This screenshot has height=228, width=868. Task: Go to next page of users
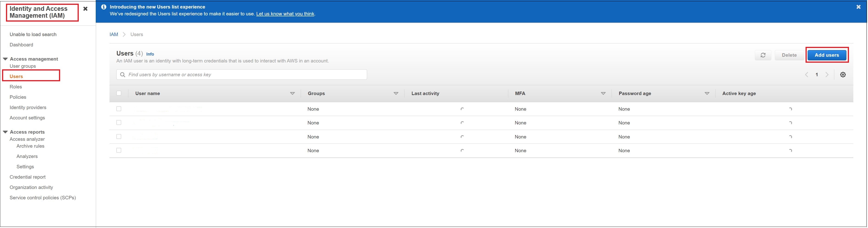[x=827, y=74]
